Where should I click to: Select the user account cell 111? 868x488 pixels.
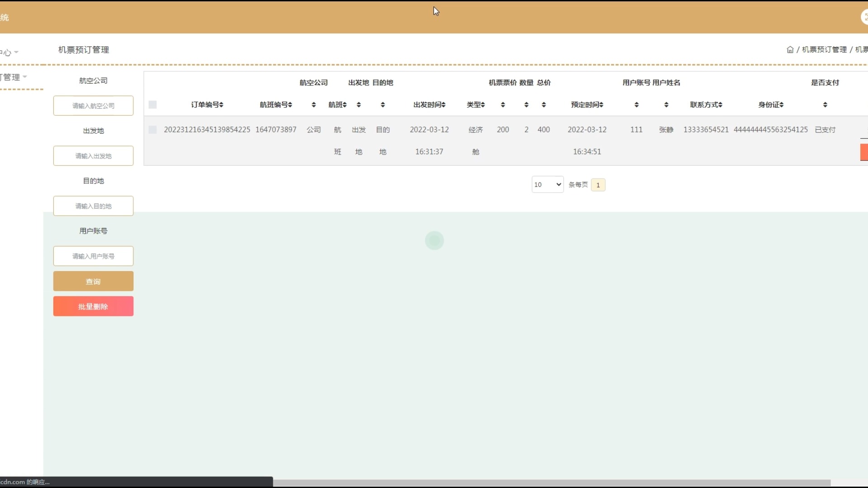636,130
